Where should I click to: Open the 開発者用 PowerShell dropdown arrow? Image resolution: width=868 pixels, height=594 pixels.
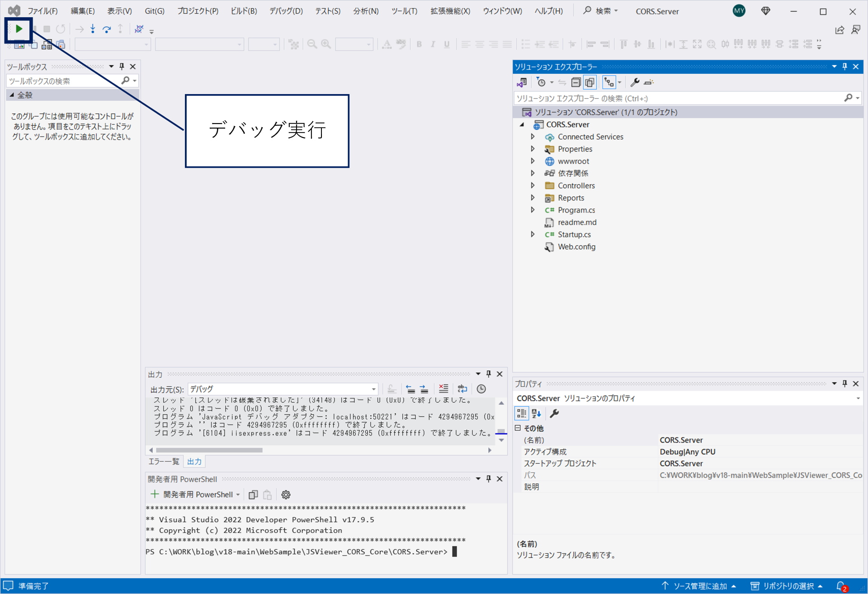pyautogui.click(x=238, y=494)
